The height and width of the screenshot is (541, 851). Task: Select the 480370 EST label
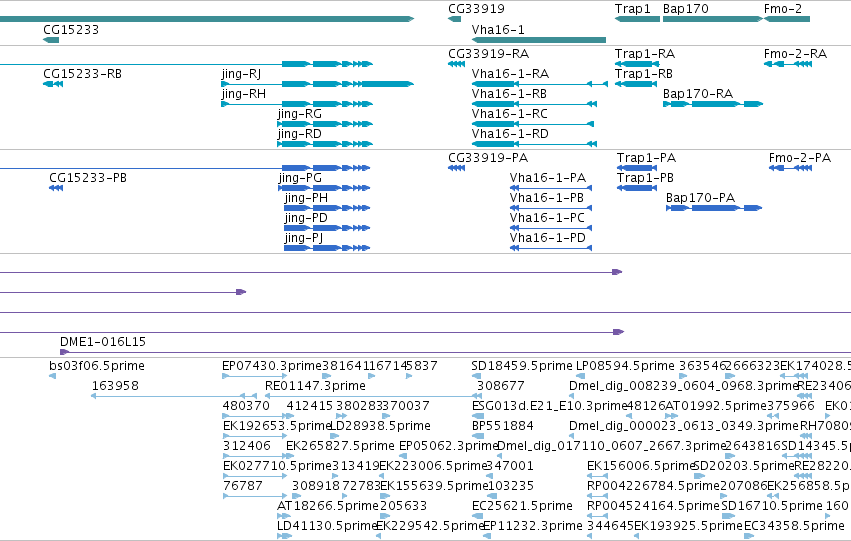click(x=246, y=406)
